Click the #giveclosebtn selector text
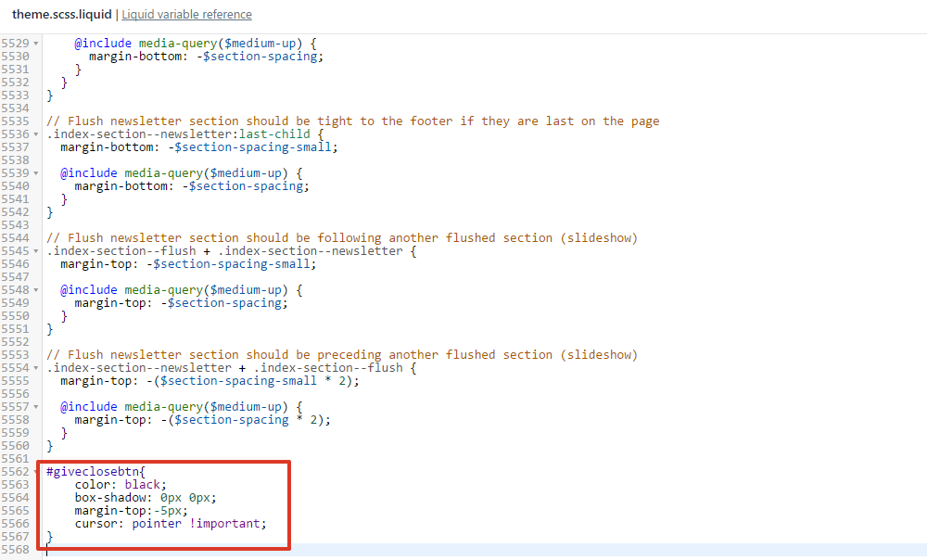This screenshot has height=560, width=927. (93, 471)
